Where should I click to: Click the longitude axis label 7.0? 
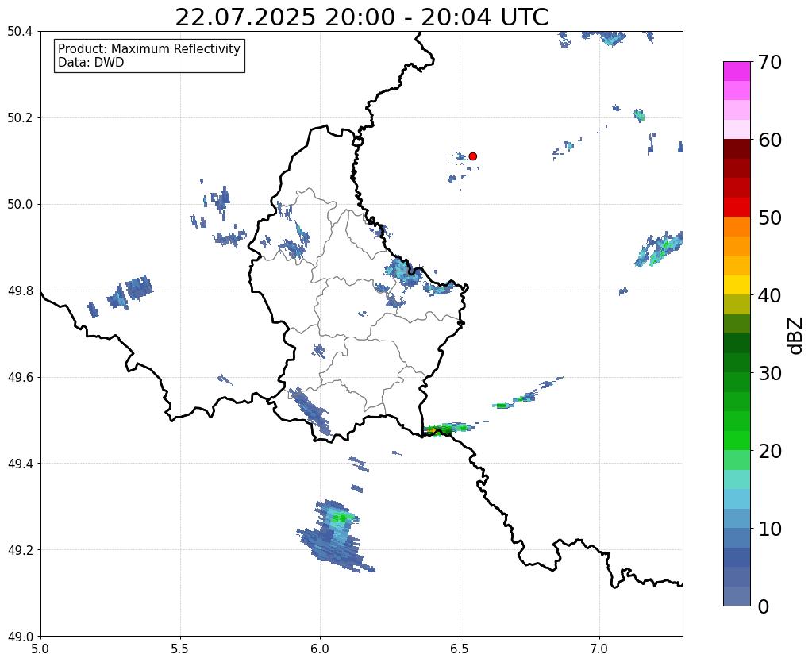pyautogui.click(x=600, y=649)
